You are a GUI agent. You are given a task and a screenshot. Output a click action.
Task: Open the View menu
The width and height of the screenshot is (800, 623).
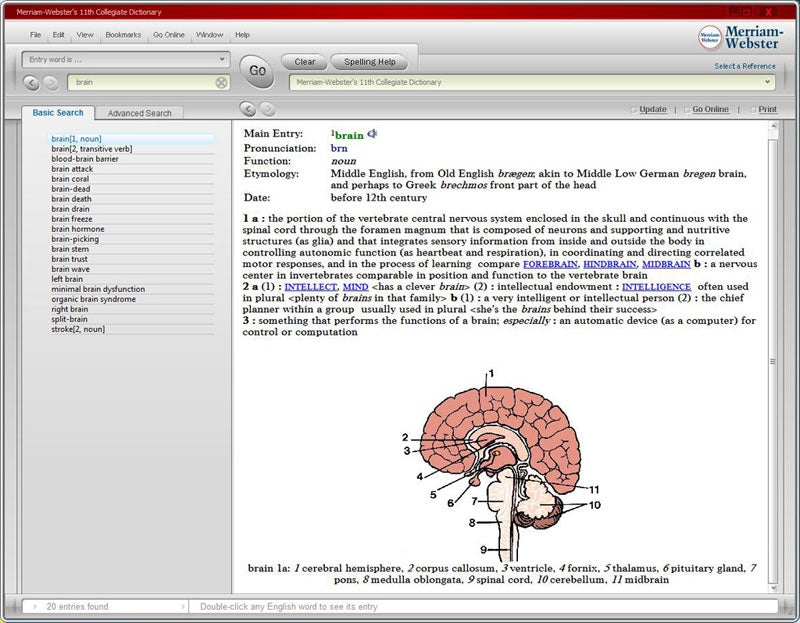85,35
